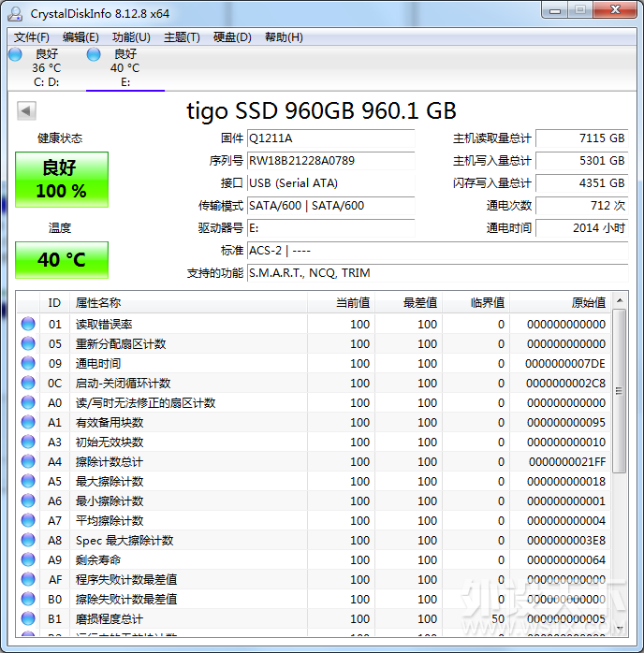Click power on hours value 2014 小时
Image resolution: width=644 pixels, height=653 pixels.
[x=581, y=228]
